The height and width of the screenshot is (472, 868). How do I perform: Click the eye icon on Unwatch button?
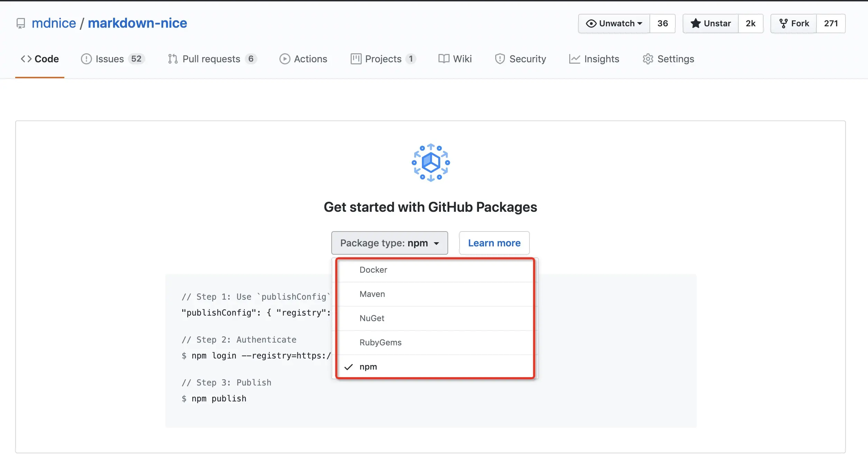(591, 24)
